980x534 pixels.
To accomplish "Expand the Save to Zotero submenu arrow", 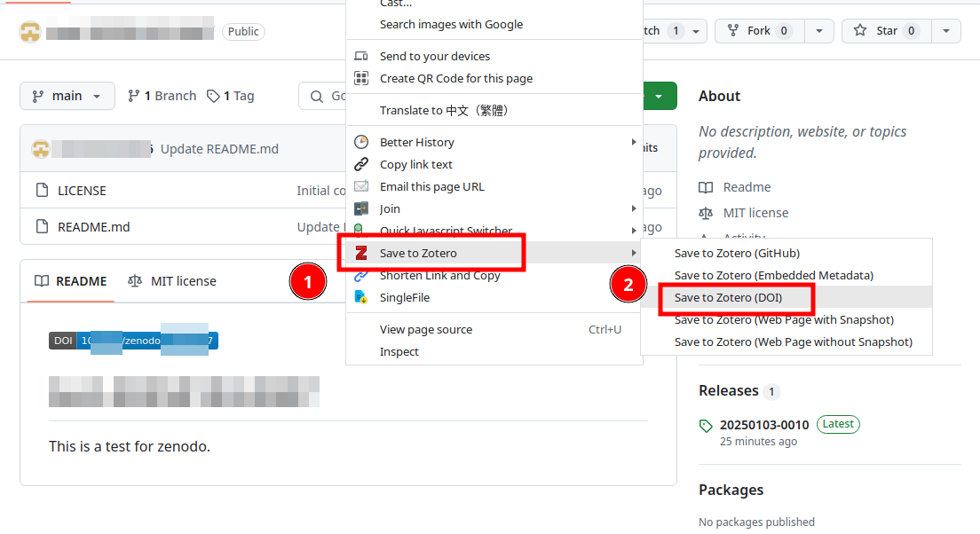I will click(x=633, y=253).
